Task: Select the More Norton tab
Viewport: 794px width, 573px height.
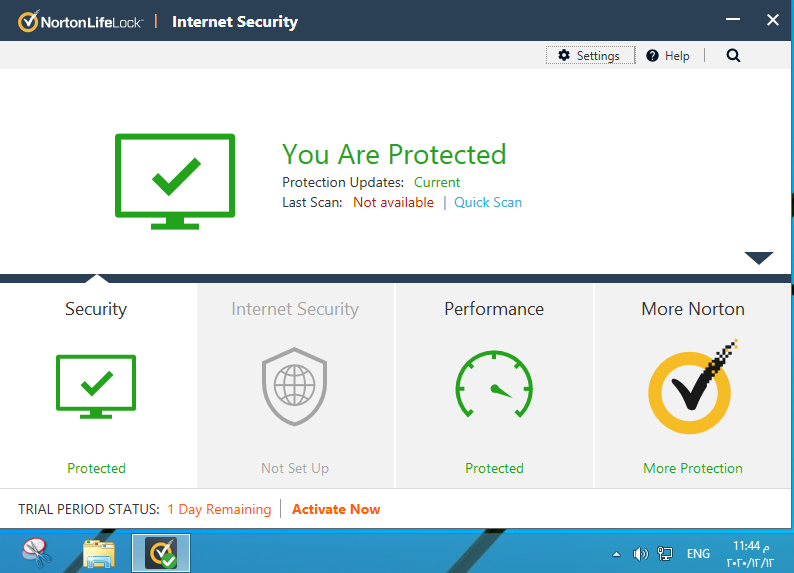Action: click(693, 386)
